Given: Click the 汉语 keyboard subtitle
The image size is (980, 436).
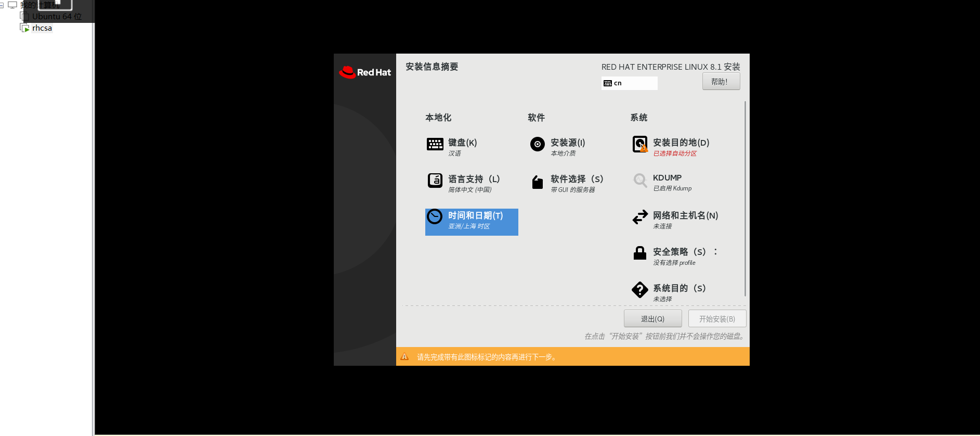Looking at the screenshot, I should (454, 153).
